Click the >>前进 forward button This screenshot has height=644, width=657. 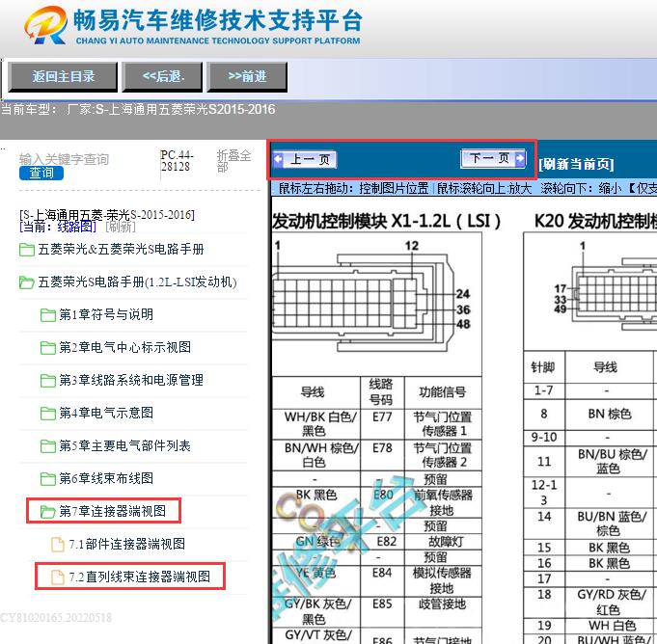click(x=247, y=76)
